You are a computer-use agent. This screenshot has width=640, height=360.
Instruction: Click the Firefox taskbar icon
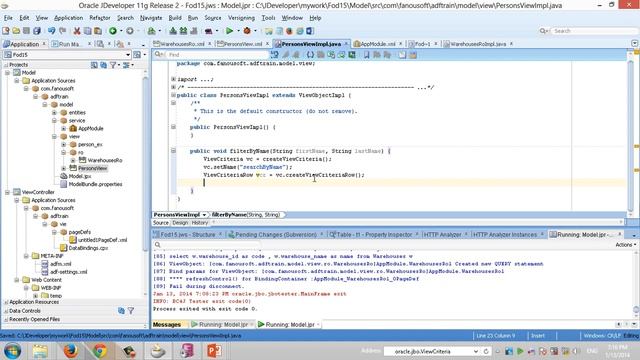click(70, 351)
